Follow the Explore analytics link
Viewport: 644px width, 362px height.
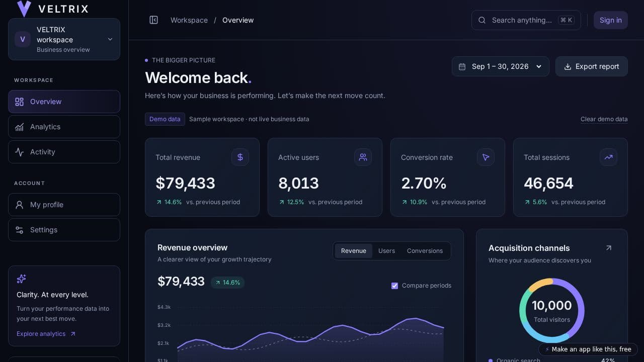click(x=46, y=334)
